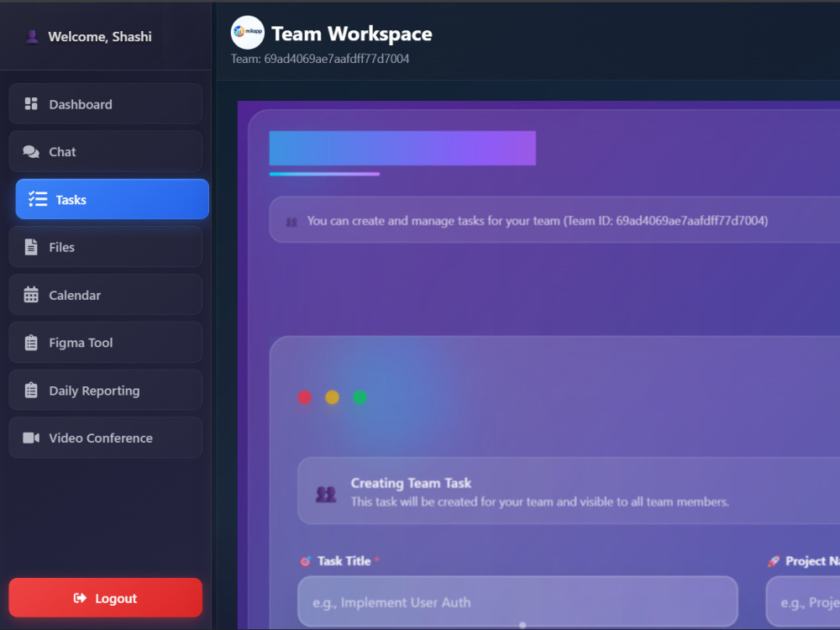Open the Figma Tool page
Viewport: 840px width, 630px height.
tap(106, 343)
